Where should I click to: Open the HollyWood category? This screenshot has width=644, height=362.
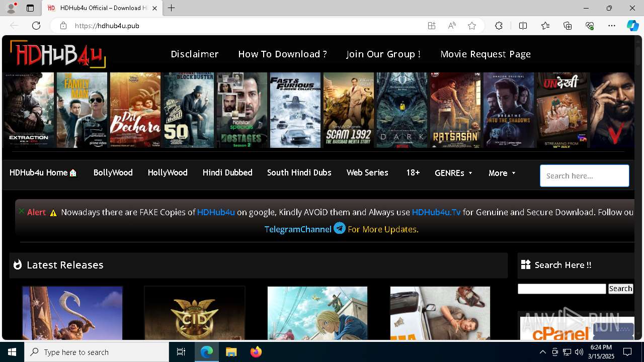click(168, 172)
